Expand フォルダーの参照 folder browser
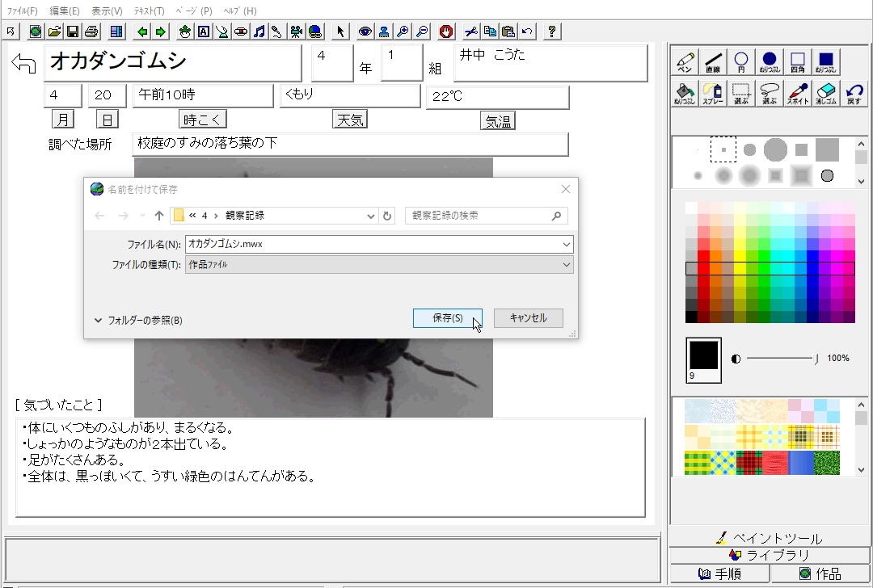 (x=138, y=321)
